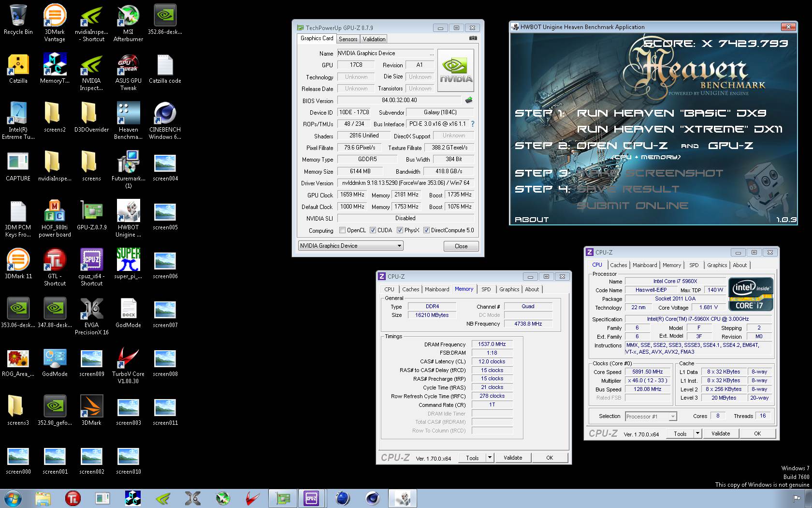Open Intel(R) Extreme Tuning shortcut
The height and width of the screenshot is (508, 812).
(18, 120)
